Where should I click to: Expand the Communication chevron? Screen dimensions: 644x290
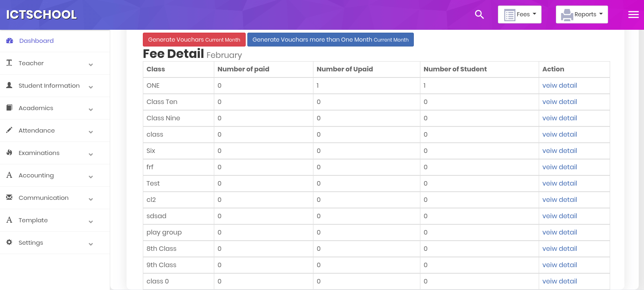91,199
